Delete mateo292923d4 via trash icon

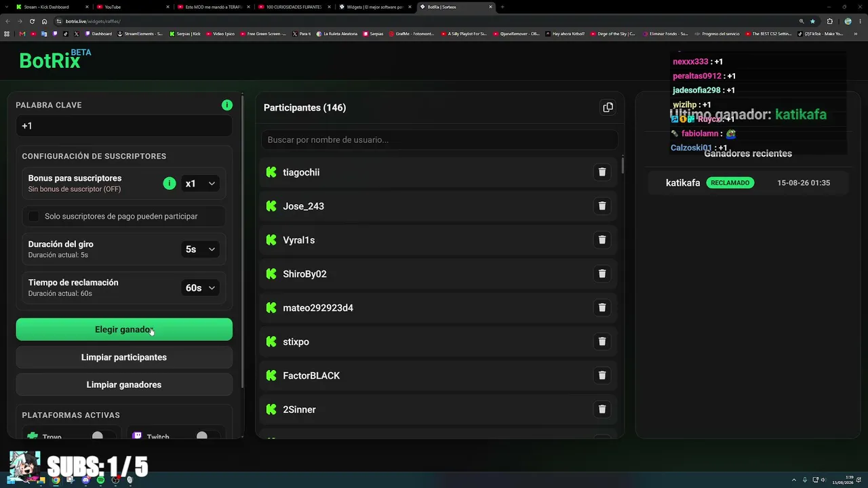(601, 308)
